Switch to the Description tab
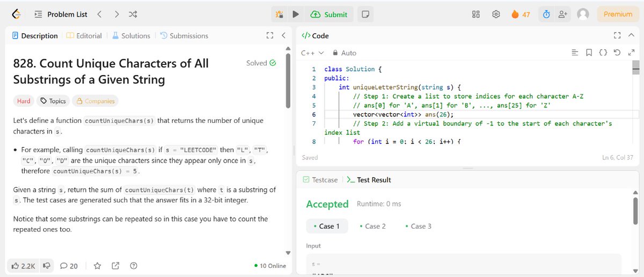This screenshot has height=277, width=644. 35,36
